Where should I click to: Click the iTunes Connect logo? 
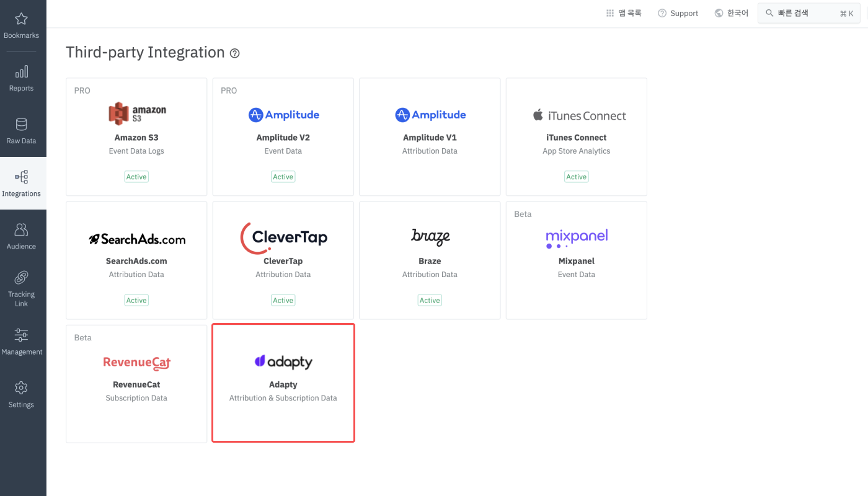(x=579, y=115)
